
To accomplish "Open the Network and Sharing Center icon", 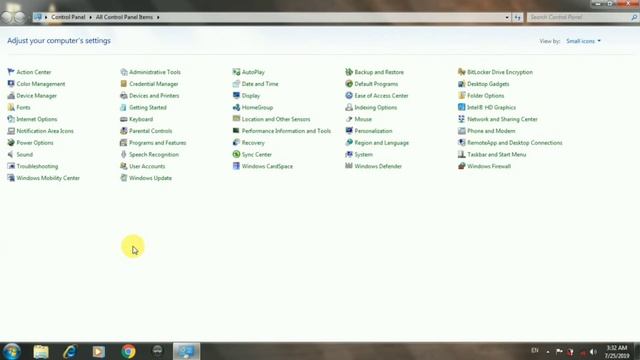I will pyautogui.click(x=462, y=119).
